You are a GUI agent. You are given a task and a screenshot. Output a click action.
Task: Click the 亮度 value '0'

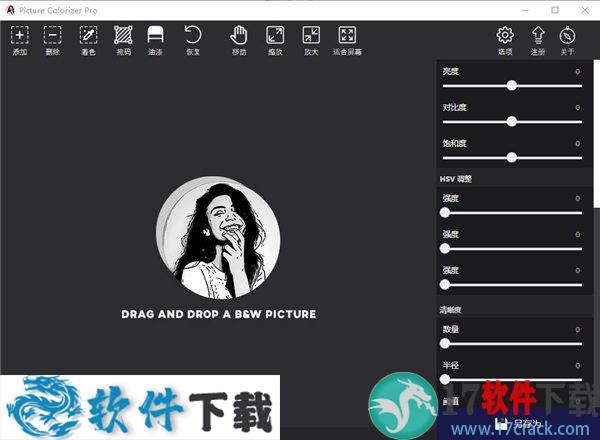[x=577, y=72]
